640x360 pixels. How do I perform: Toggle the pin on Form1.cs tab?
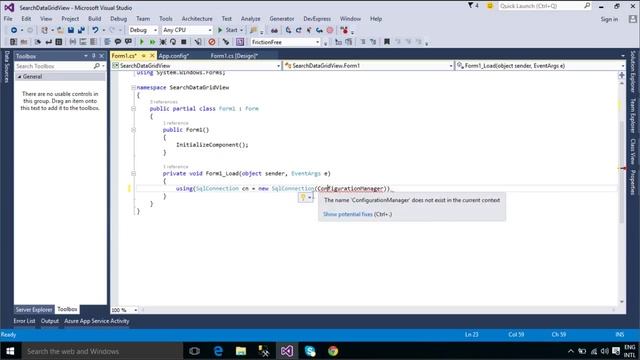click(x=144, y=56)
